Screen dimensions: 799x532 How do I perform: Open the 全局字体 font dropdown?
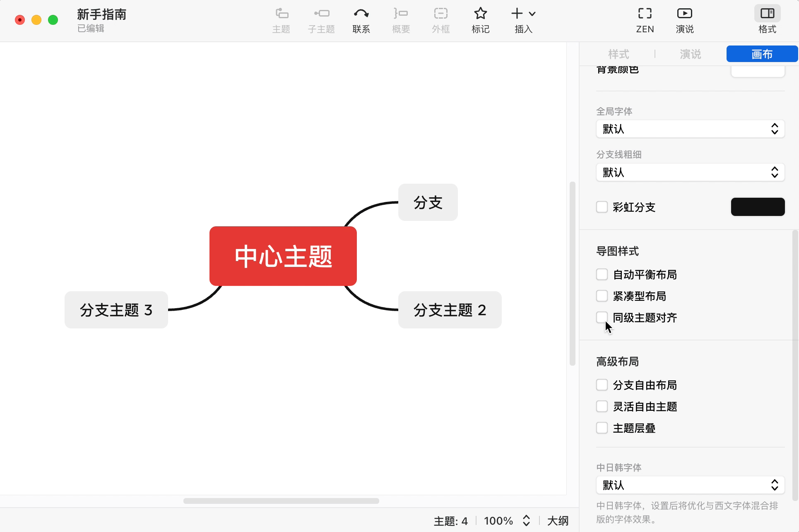690,129
